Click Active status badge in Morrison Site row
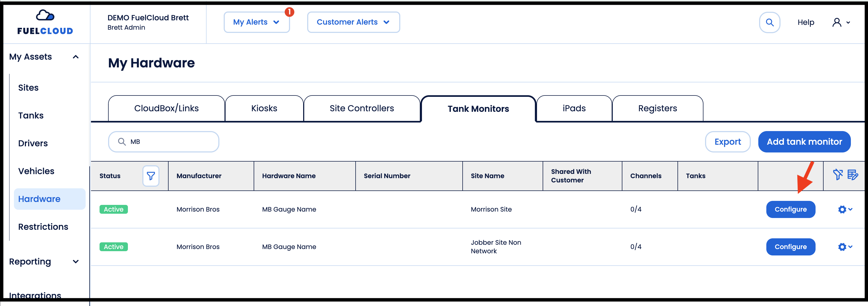This screenshot has width=868, height=306. [x=113, y=209]
